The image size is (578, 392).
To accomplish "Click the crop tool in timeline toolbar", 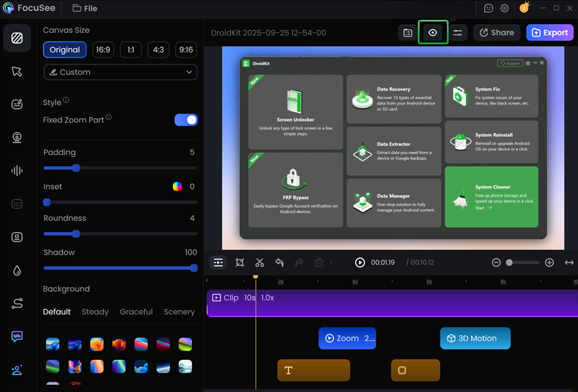I will point(239,262).
